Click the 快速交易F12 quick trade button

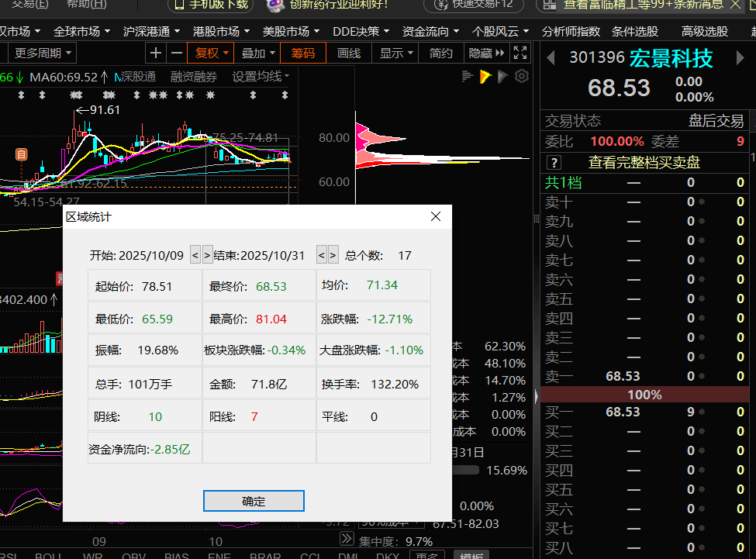[474, 5]
